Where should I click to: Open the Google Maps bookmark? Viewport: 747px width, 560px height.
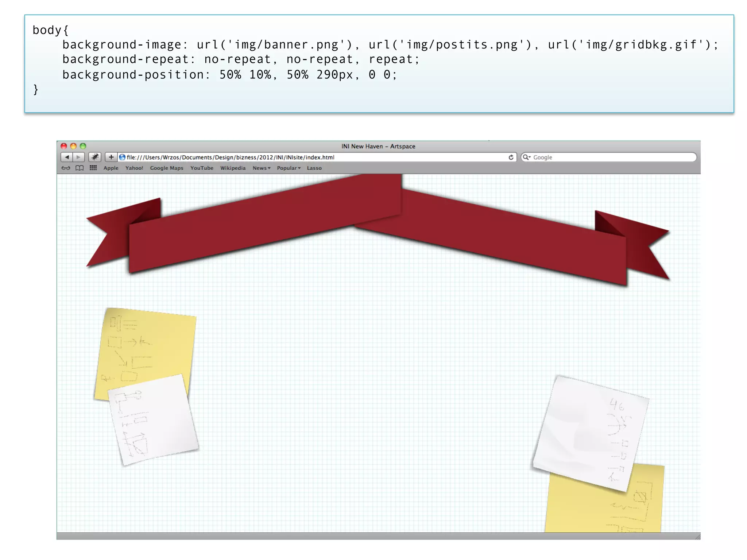click(x=167, y=168)
